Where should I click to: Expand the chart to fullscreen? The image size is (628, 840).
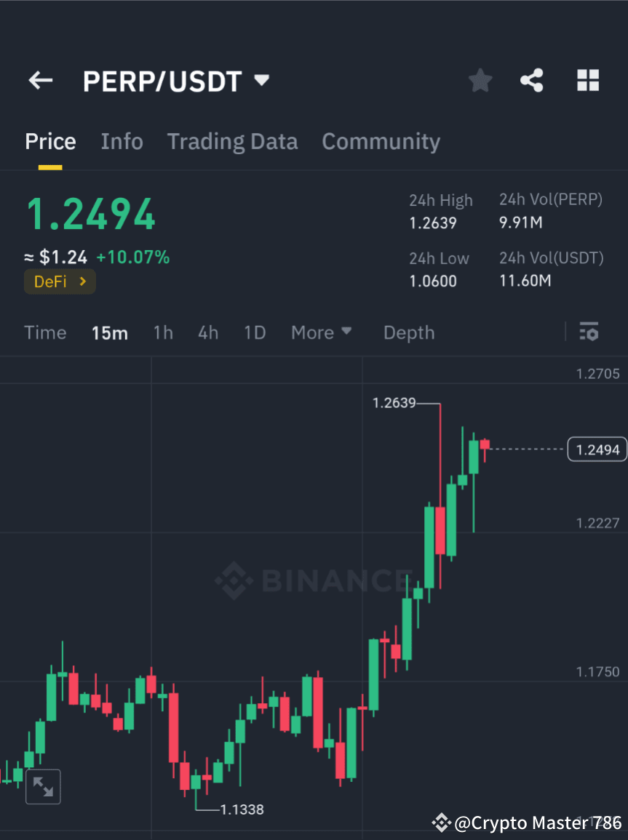(x=43, y=786)
